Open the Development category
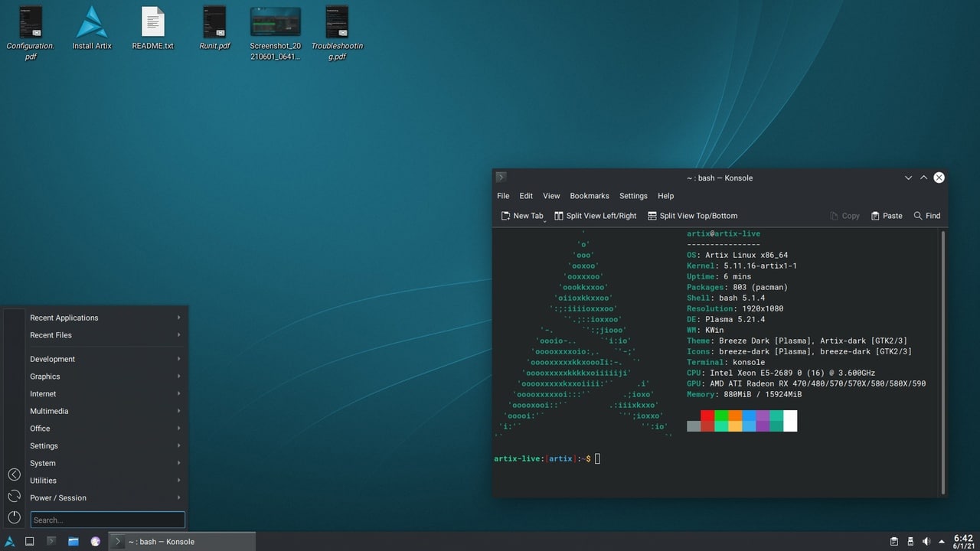The image size is (980, 551). [106, 359]
